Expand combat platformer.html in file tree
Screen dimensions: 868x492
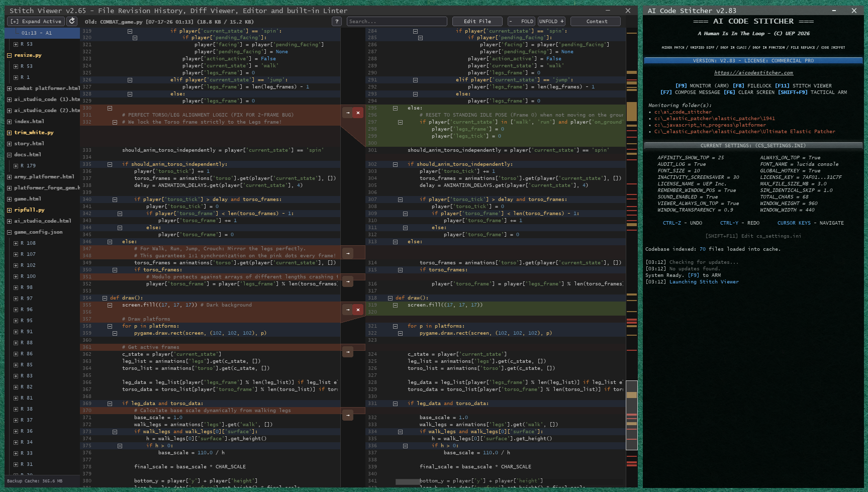click(x=9, y=88)
